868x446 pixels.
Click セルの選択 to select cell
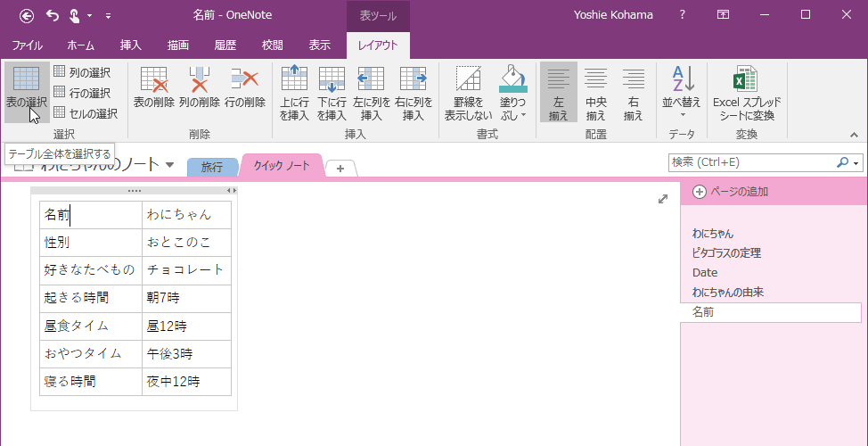[86, 113]
